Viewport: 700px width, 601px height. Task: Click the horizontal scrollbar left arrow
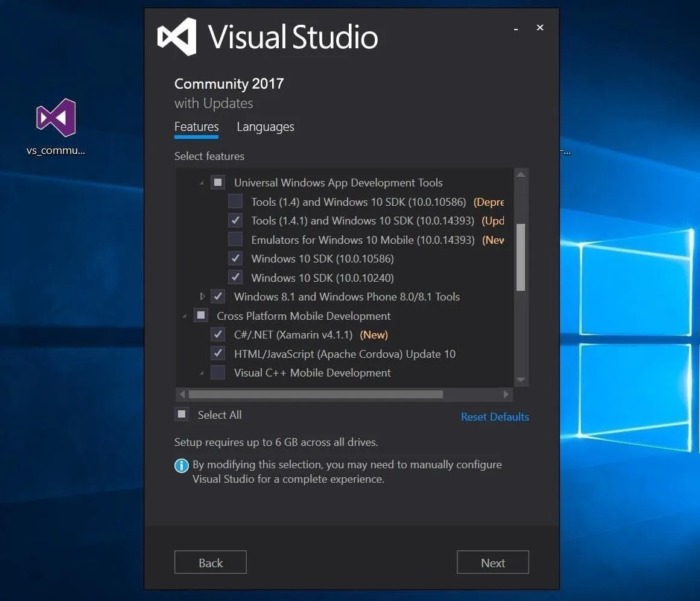[x=182, y=394]
